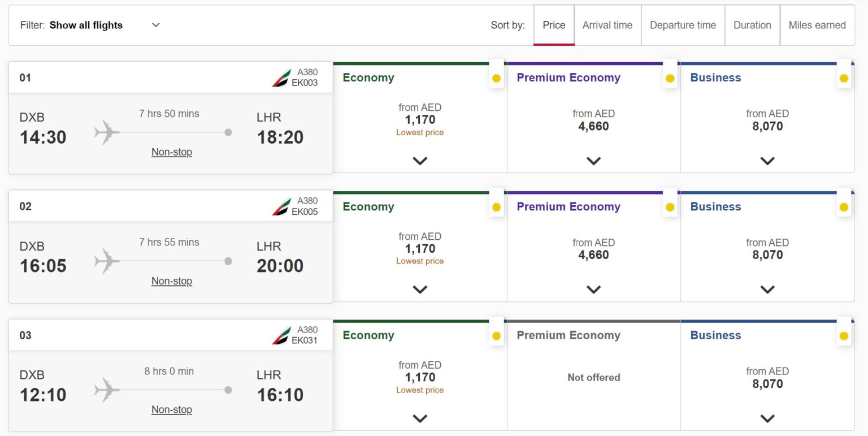
Task: Click the miles icon on flight 03 Business
Action: click(x=844, y=335)
